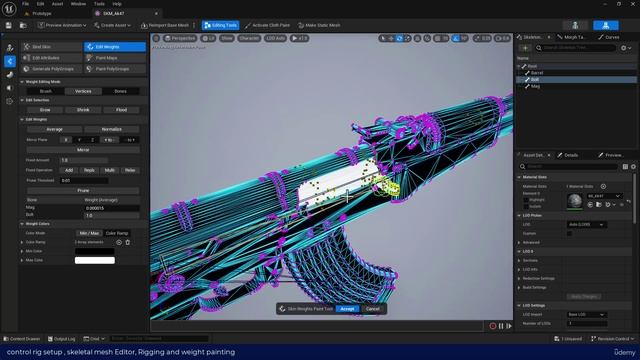This screenshot has height=360, width=640.
Task: Click the details panel settings gear
Action: [x=633, y=167]
